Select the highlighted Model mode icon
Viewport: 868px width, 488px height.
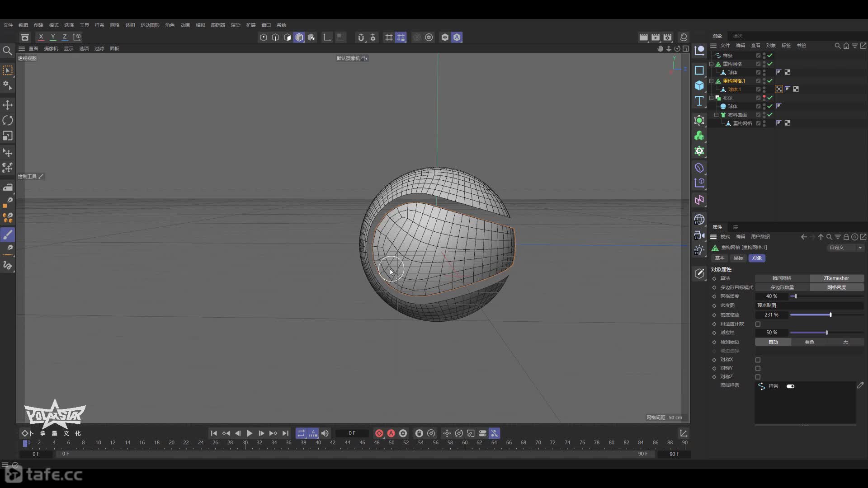(299, 38)
